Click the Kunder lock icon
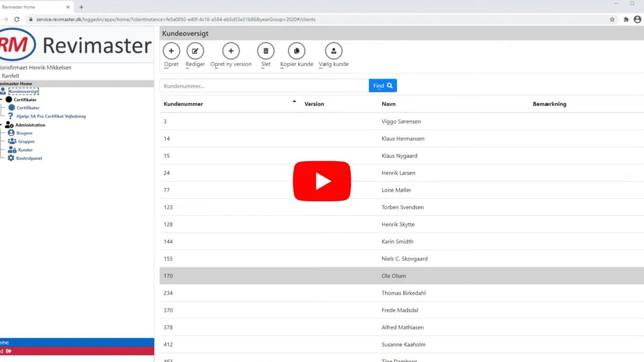Image resolution: width=644 pixels, height=362 pixels. [12, 150]
